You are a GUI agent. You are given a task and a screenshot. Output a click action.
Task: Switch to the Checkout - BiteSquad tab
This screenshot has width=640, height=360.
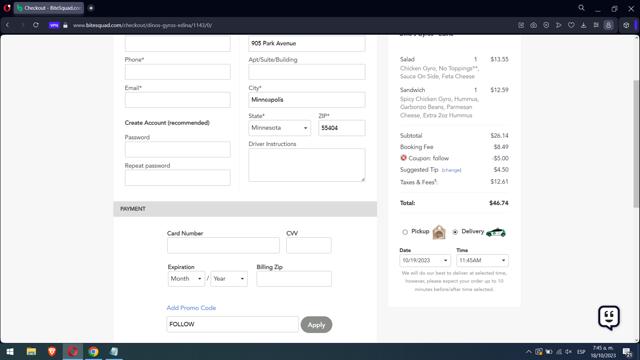49,8
